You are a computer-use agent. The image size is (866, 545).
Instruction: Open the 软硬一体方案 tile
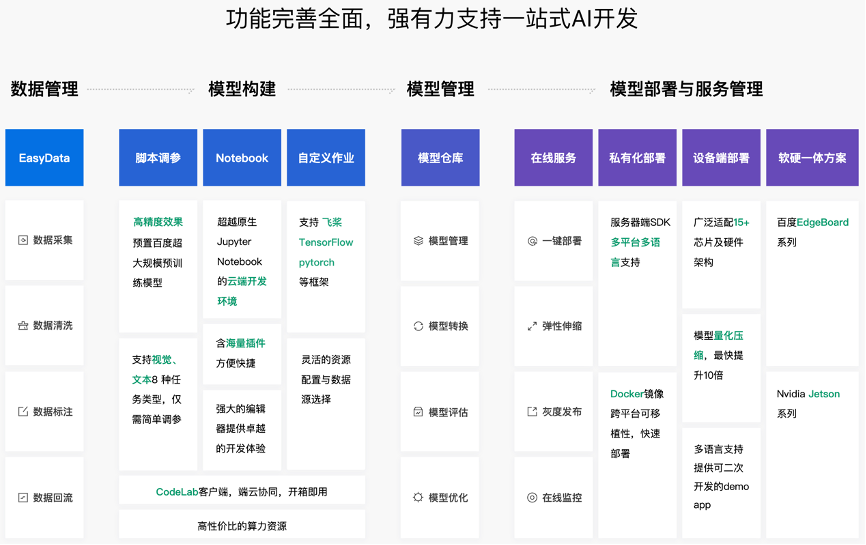coord(812,157)
